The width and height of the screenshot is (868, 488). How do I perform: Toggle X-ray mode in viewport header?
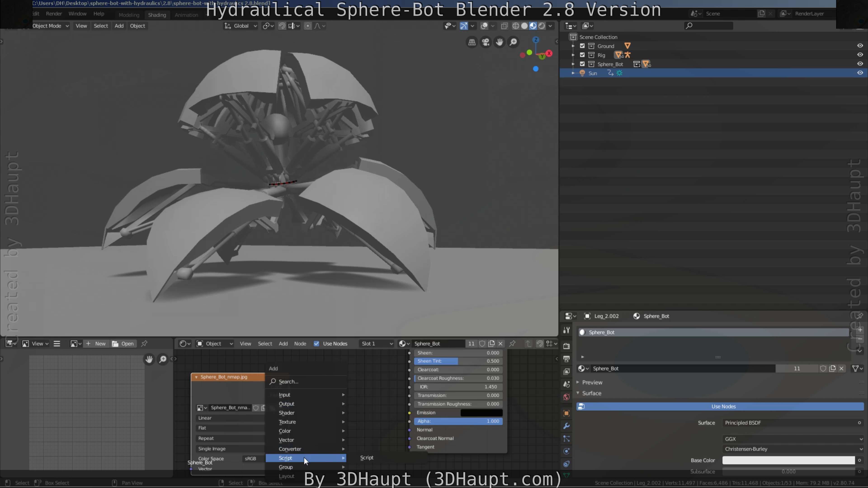point(505,26)
